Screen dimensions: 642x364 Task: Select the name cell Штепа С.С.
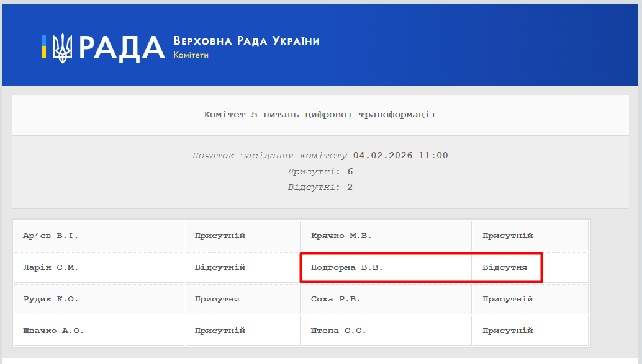click(387, 331)
